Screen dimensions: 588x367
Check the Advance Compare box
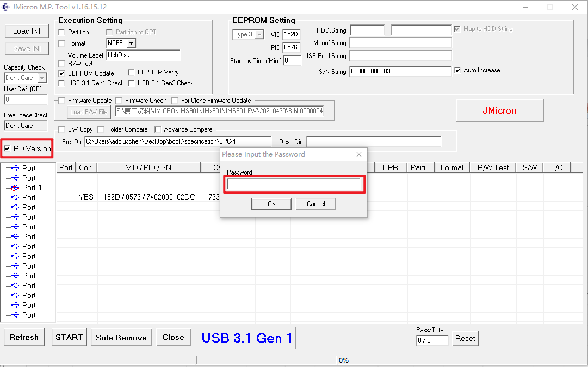point(158,129)
